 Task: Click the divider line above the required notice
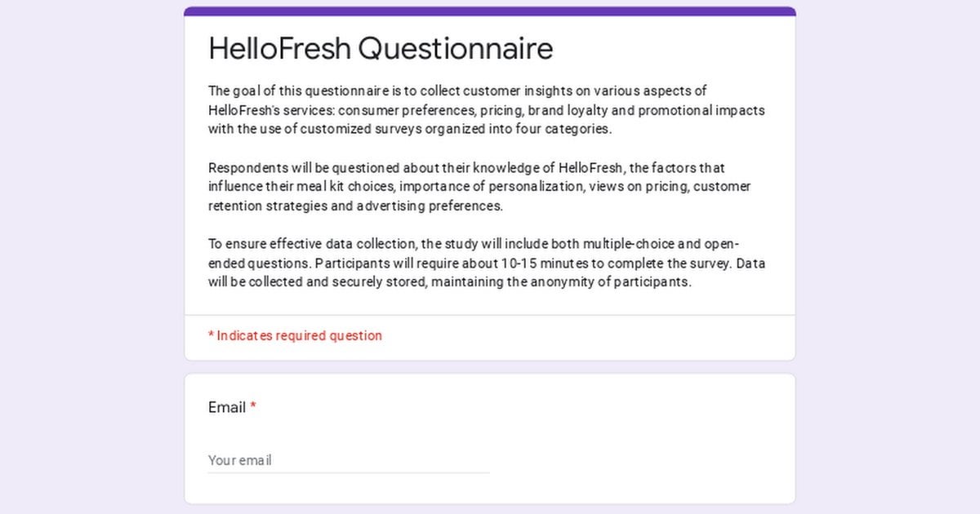pos(490,315)
